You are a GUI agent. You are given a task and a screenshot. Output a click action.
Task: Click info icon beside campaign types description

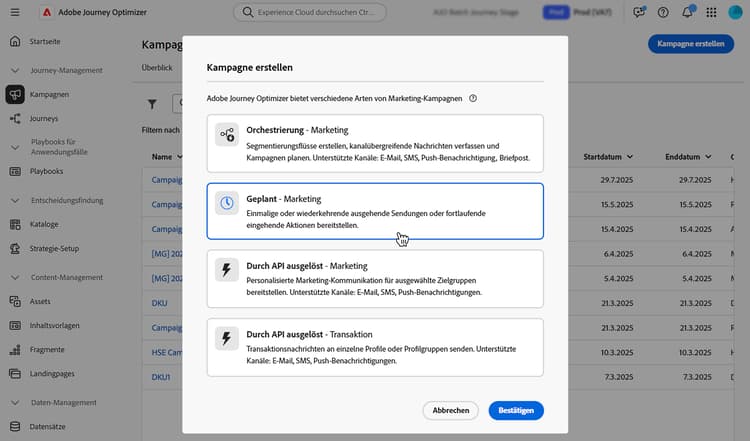point(472,99)
